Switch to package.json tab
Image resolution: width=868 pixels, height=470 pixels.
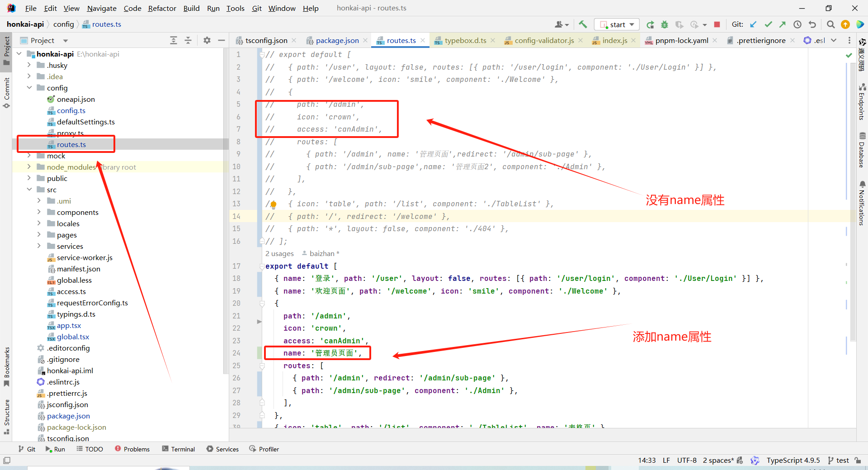point(337,40)
